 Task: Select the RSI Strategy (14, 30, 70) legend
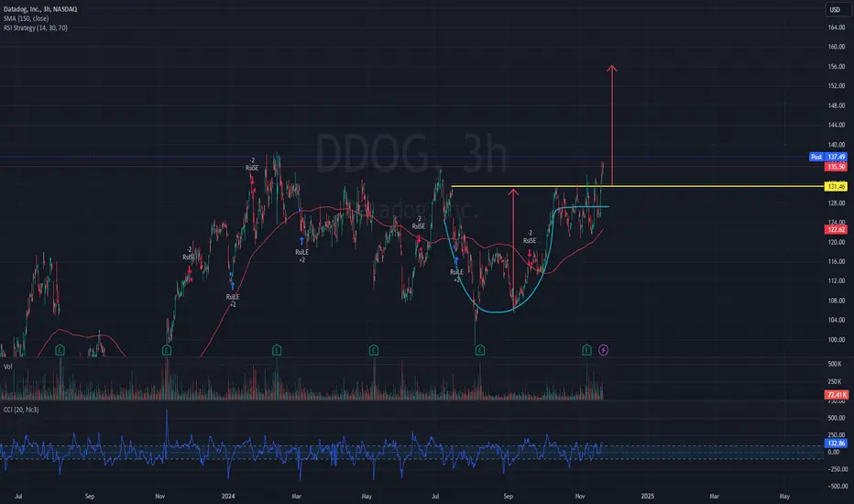tap(36, 27)
